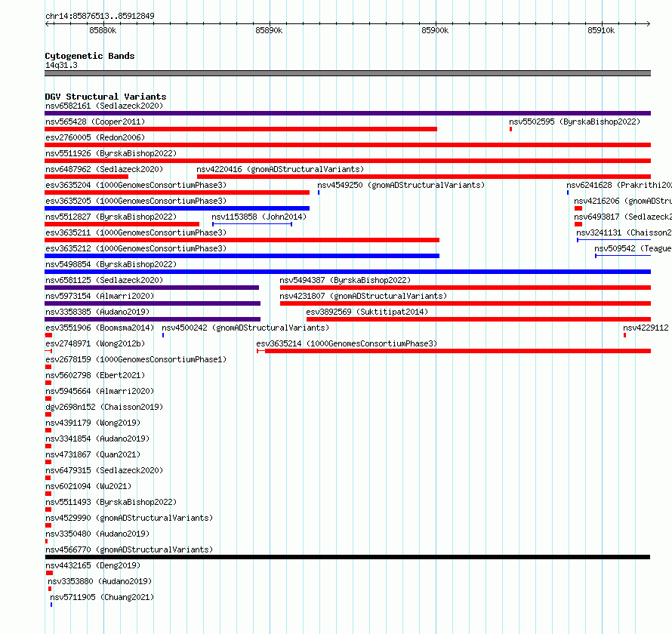The image size is (672, 634).
Task: Open variant nsv5502595 (ByrskaBishop2022)
Action: (575, 122)
